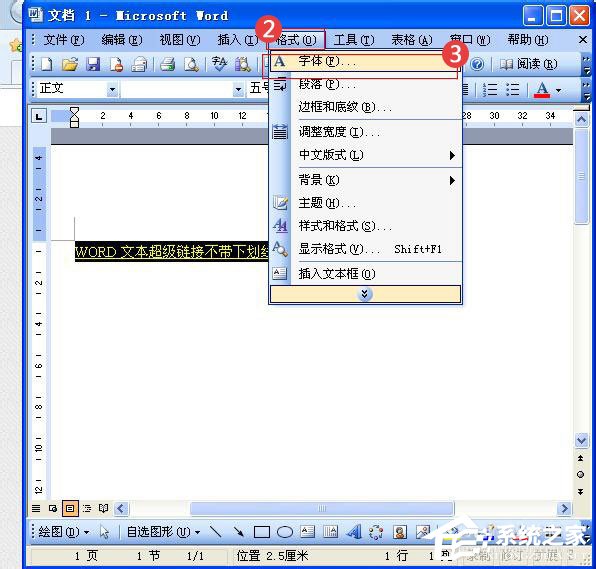Select the Line drawing tool

(x=216, y=531)
